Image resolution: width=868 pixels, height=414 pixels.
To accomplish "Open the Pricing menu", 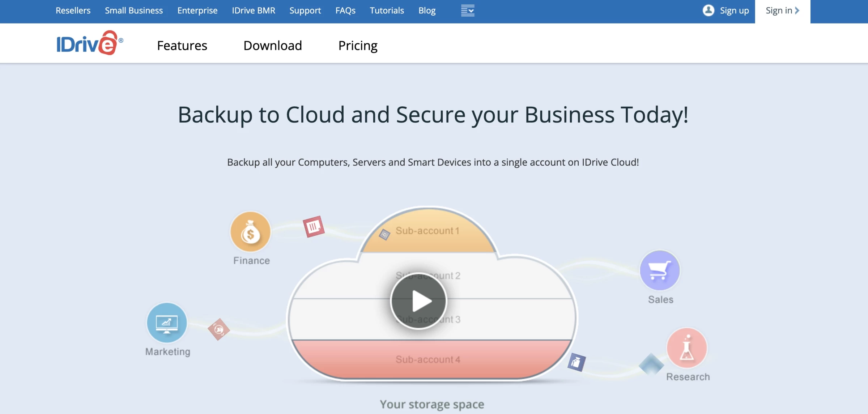I will point(358,46).
